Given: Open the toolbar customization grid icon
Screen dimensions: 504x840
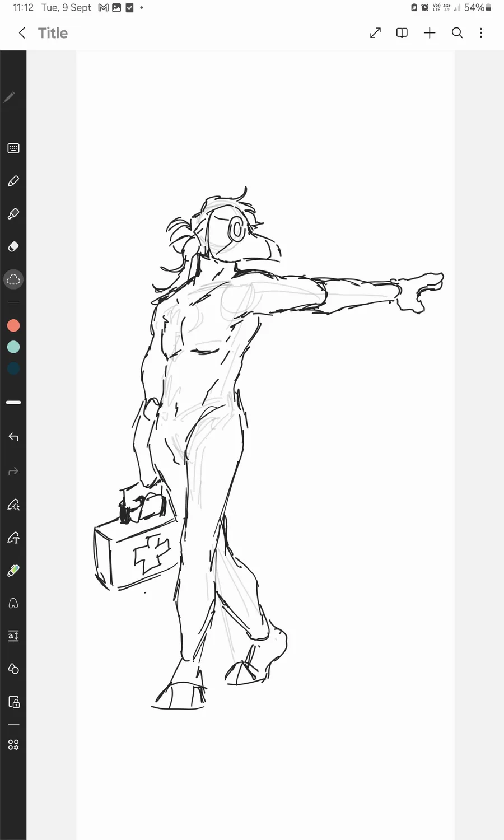Looking at the screenshot, I should coord(13,744).
